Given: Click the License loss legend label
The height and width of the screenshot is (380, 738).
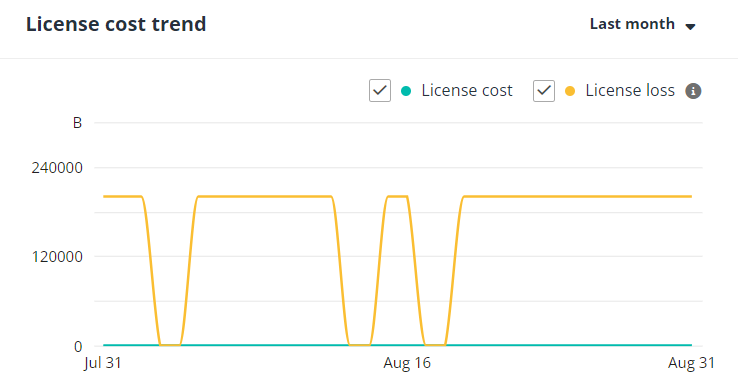Looking at the screenshot, I should [x=630, y=90].
